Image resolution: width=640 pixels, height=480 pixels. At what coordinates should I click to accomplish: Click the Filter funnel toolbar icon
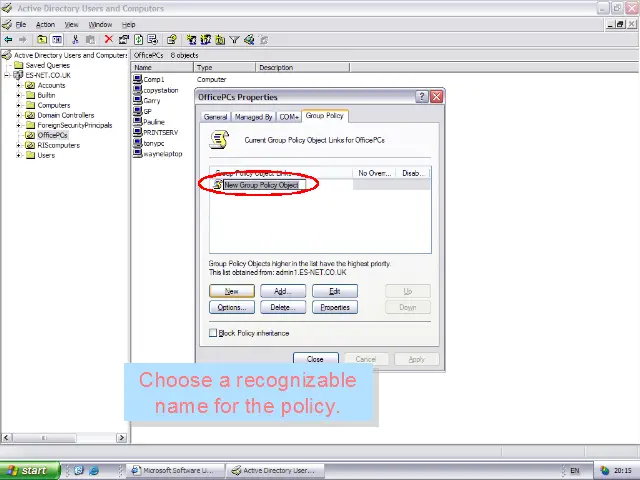coord(234,40)
